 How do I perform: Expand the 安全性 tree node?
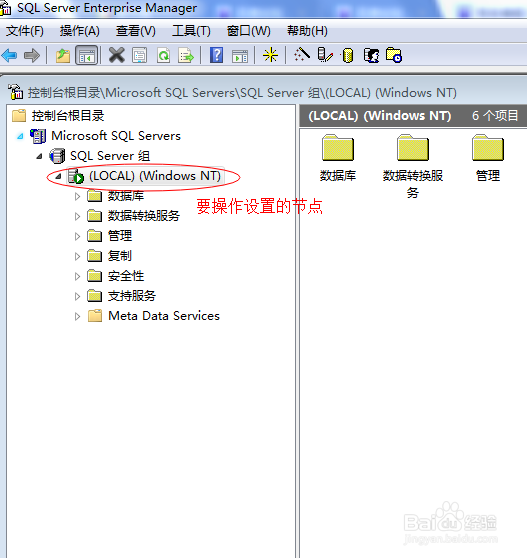77,276
